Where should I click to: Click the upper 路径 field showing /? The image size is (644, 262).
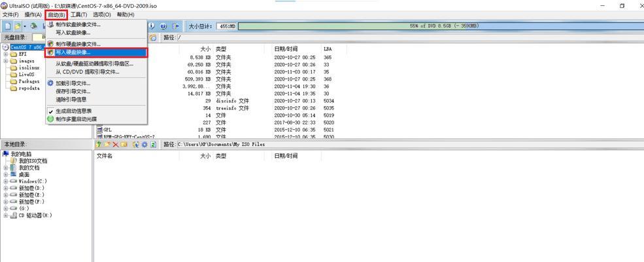(410, 37)
